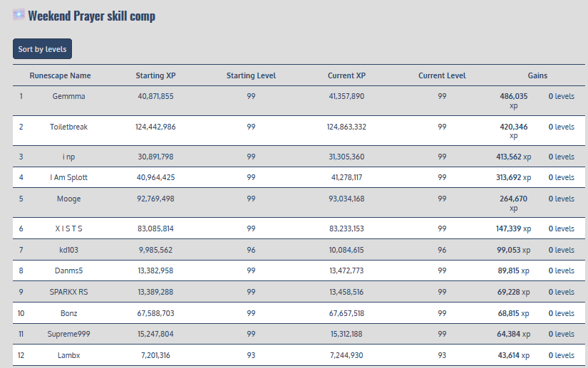Screen dimensions: 588x368
Task: Click the SPARKX RS player name
Action: click(x=68, y=292)
